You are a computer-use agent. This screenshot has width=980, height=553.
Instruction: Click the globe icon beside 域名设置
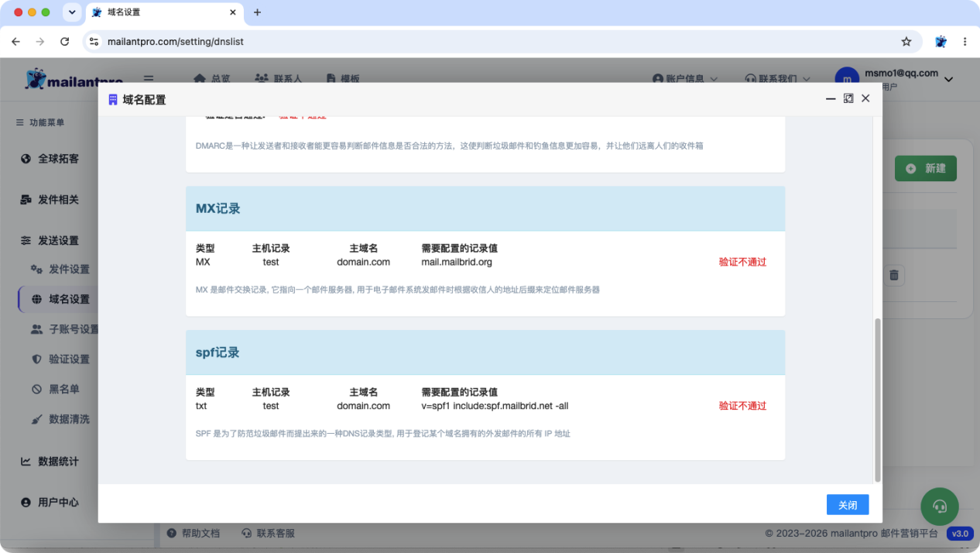[36, 299]
